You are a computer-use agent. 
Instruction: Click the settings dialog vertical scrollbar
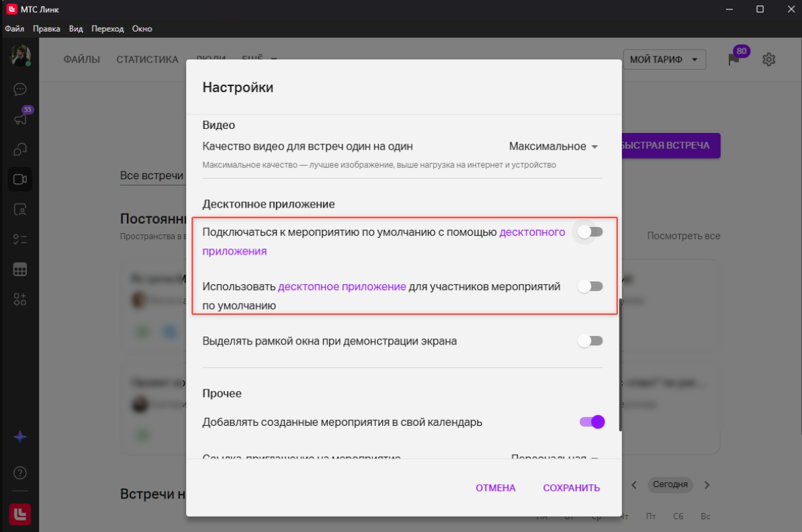point(621,365)
